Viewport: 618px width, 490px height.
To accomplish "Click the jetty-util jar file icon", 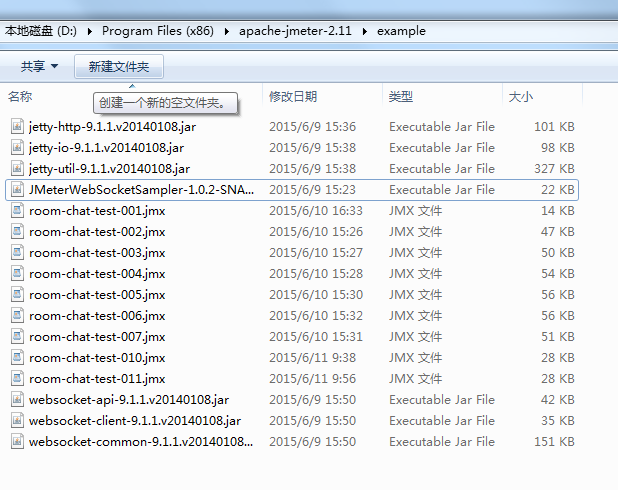I will coord(17,169).
